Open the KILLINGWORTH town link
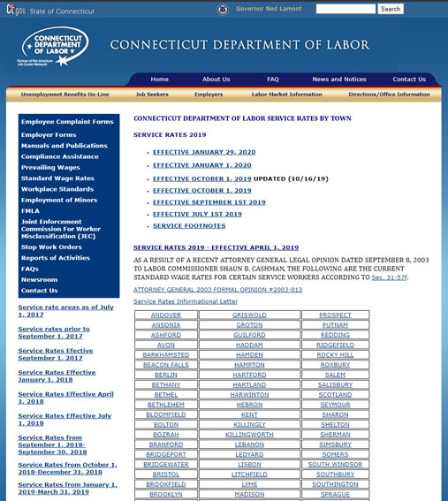 pos(249,435)
